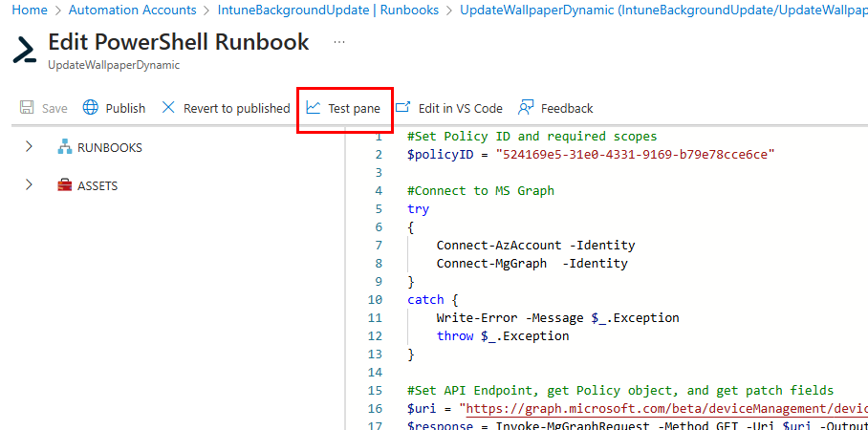Open the ellipsis more options menu

point(339,43)
